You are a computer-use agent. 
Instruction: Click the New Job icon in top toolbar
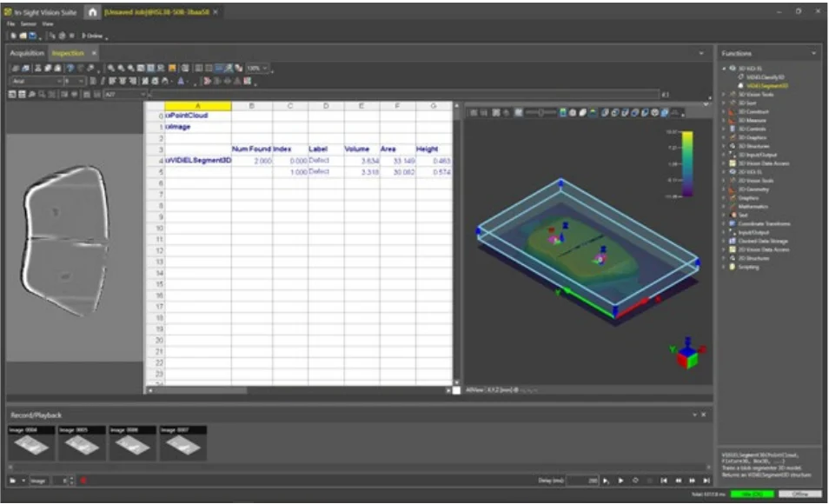click(x=14, y=36)
